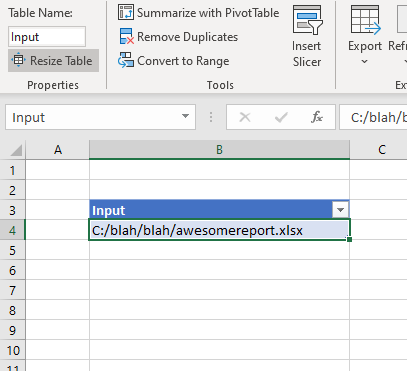Select cell with awesomereport.xlsx path
This screenshot has height=371, width=407.
(x=219, y=230)
